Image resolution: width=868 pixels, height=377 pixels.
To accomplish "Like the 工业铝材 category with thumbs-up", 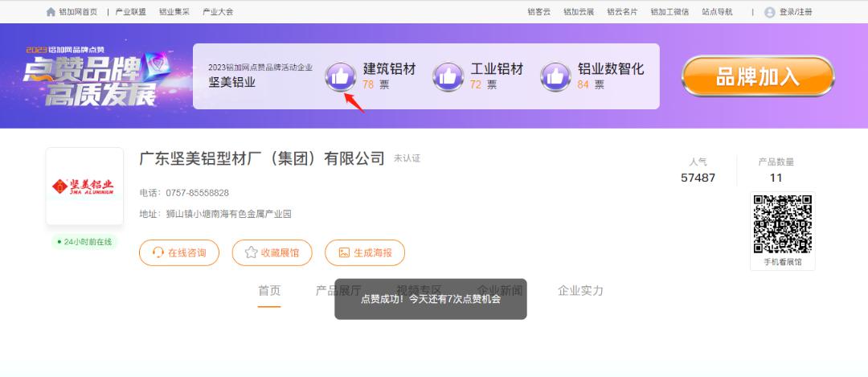I will coord(448,76).
